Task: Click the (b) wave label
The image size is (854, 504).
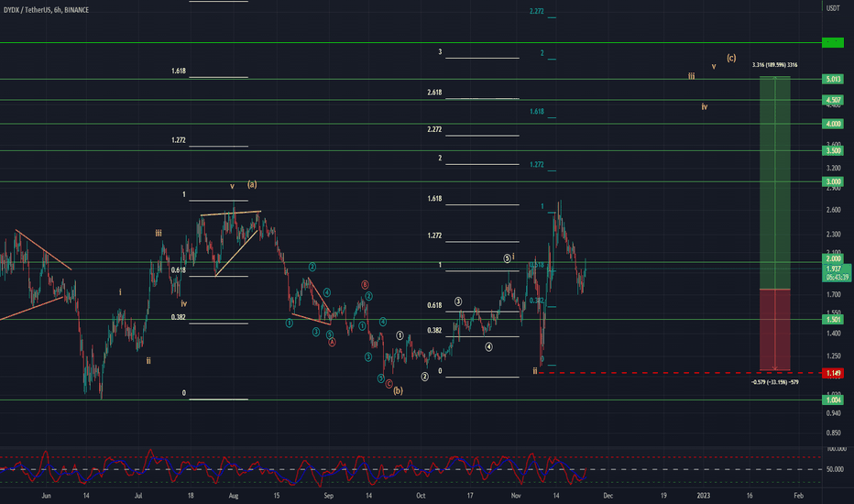Action: click(398, 390)
